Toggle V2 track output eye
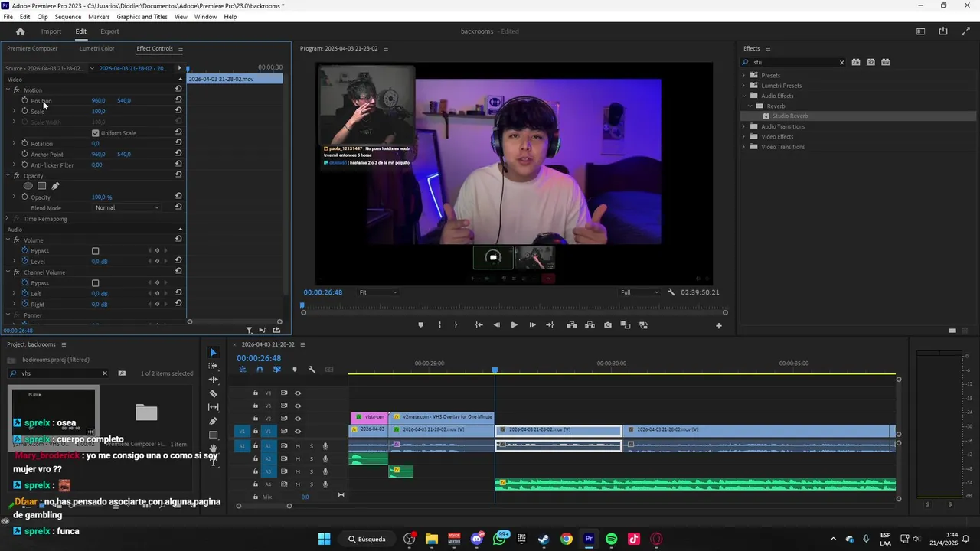Screen dimensions: 980x551 298,419
